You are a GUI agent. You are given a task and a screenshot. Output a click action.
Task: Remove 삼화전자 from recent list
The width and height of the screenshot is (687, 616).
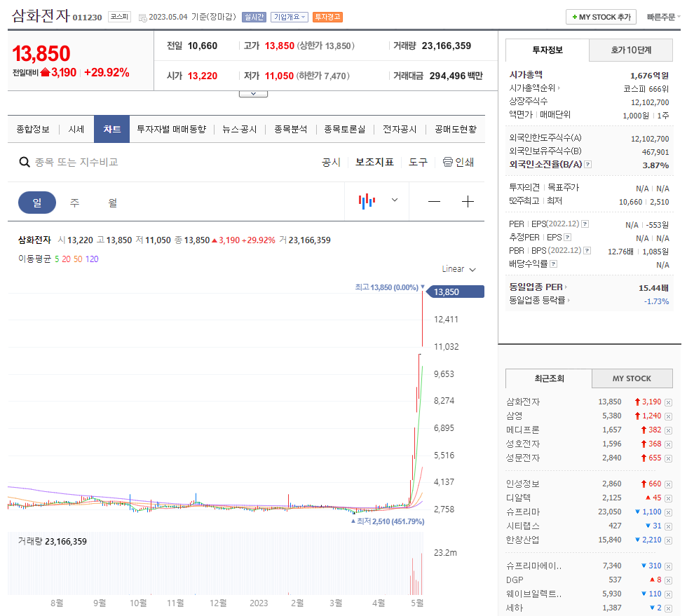668,402
